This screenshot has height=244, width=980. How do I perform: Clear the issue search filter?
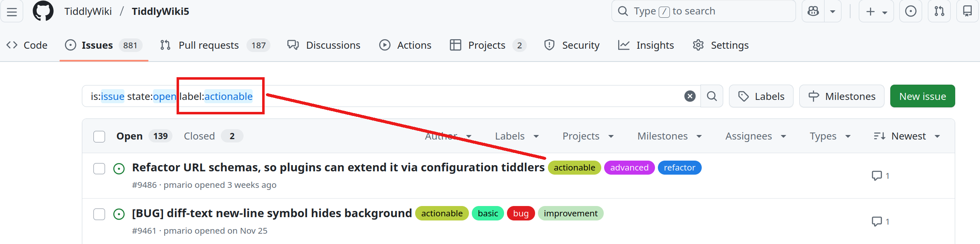(x=690, y=96)
